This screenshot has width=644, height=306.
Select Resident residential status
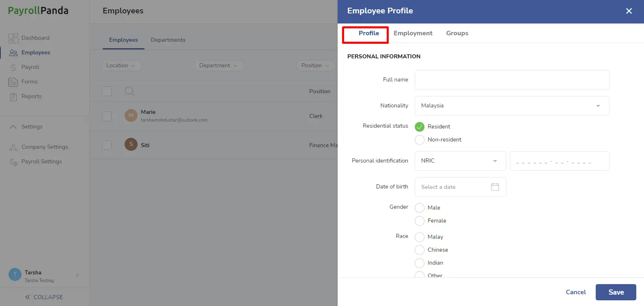pyautogui.click(x=420, y=127)
